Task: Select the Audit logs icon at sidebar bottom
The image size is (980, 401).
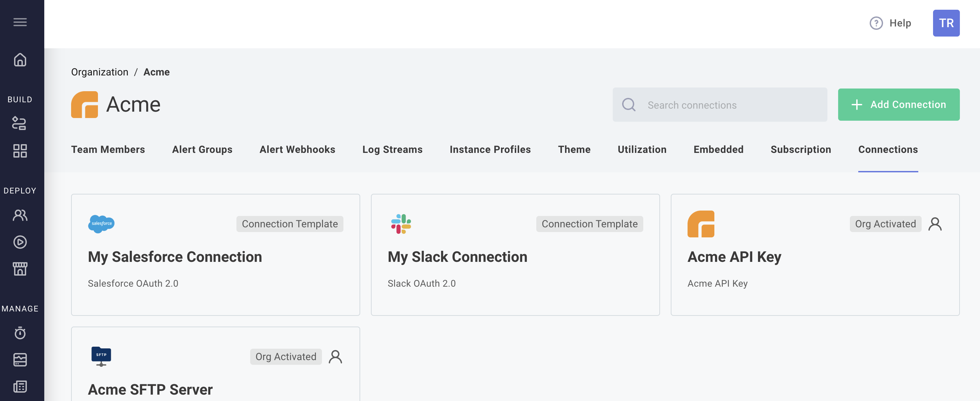Action: pos(20,387)
